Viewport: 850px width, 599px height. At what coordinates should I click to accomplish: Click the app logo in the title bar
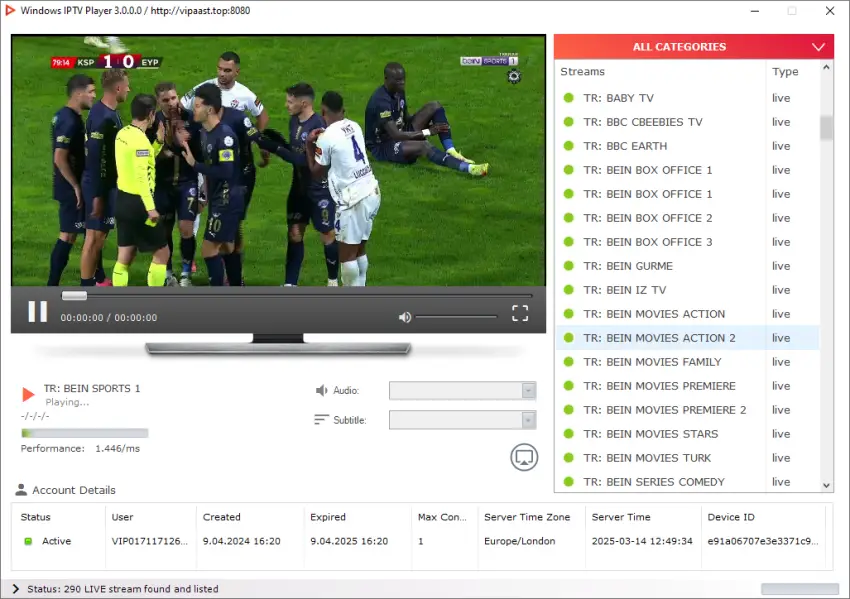pyautogui.click(x=10, y=10)
